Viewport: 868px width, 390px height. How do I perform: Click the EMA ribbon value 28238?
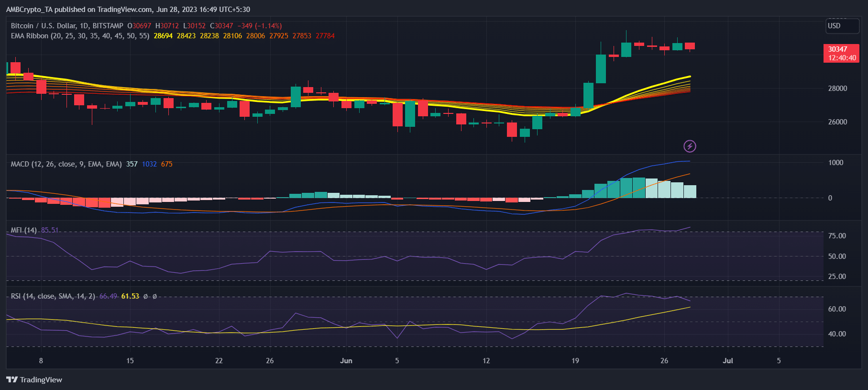pyautogui.click(x=209, y=36)
